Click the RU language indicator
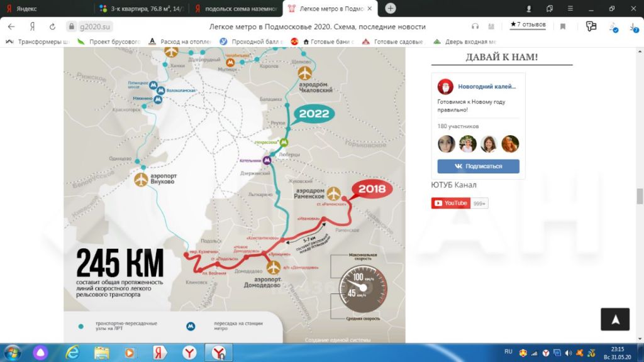644x362 pixels. 508,352
